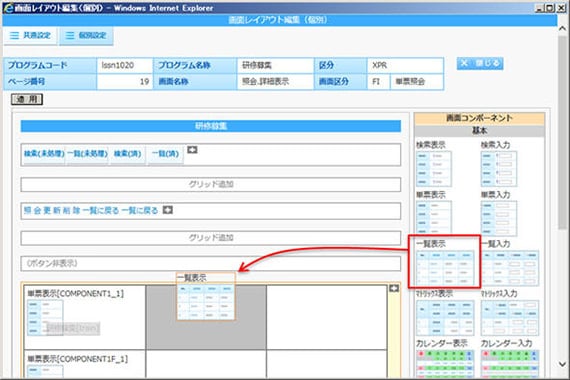
Task: Select the 検索入力 component icon
Action: pos(499,169)
